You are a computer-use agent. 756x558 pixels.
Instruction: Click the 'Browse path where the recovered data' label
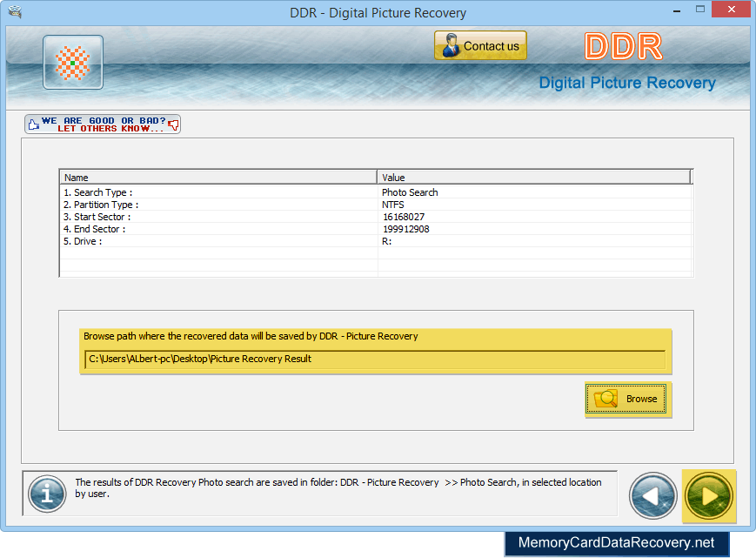click(x=251, y=336)
